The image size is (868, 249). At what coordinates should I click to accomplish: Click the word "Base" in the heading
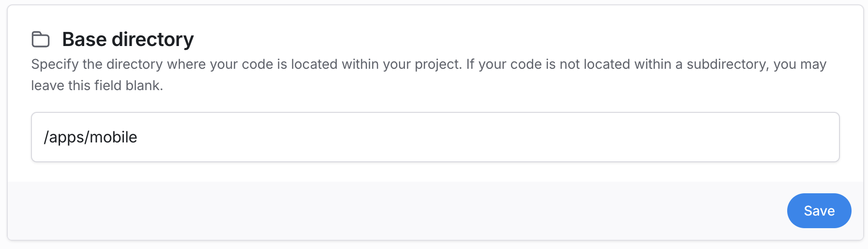tap(84, 39)
